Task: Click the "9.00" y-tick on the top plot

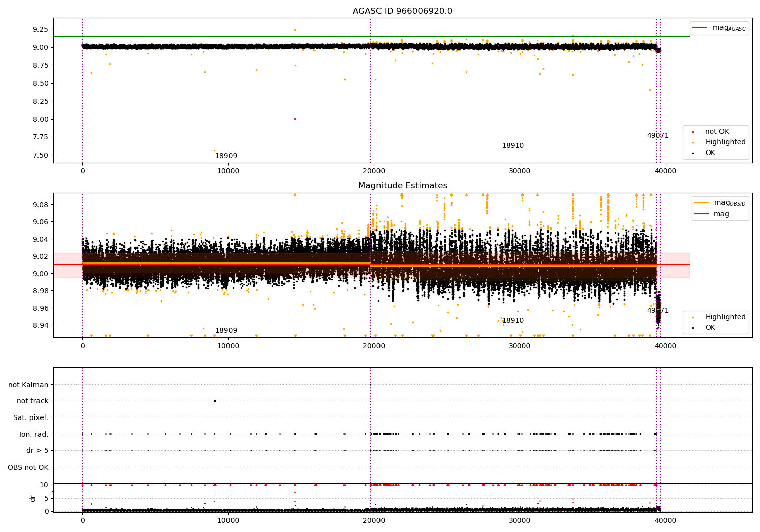Action: click(41, 47)
